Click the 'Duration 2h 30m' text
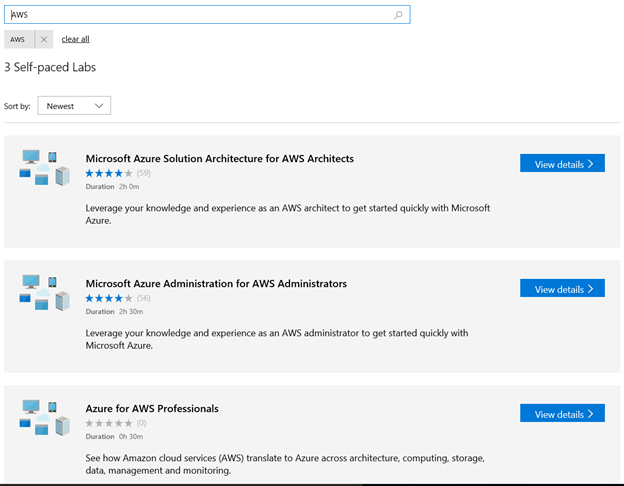 (x=114, y=312)
